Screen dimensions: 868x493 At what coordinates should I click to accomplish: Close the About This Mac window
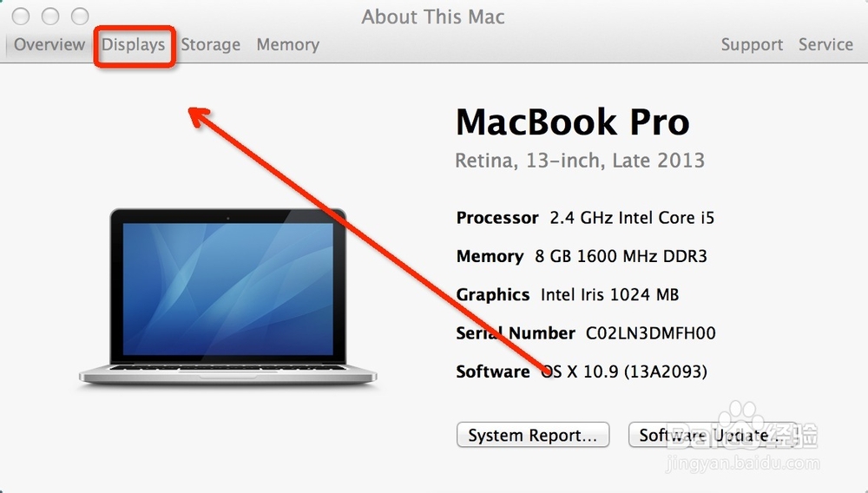(21, 16)
